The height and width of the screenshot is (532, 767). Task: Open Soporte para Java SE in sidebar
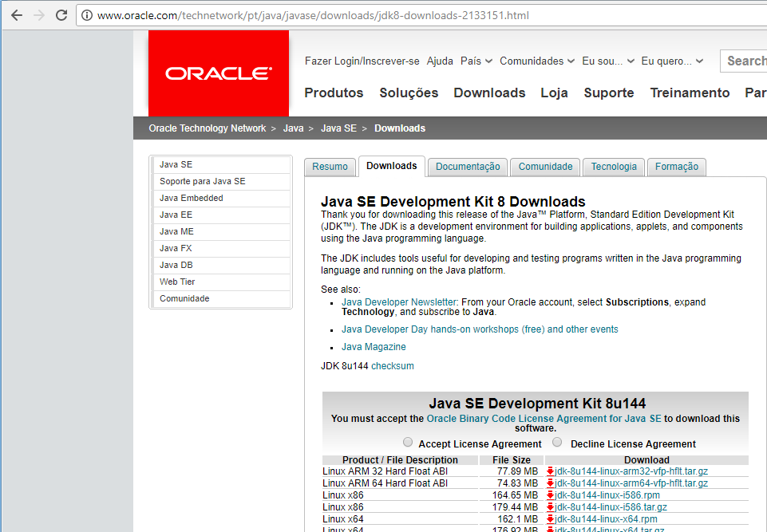pyautogui.click(x=221, y=181)
